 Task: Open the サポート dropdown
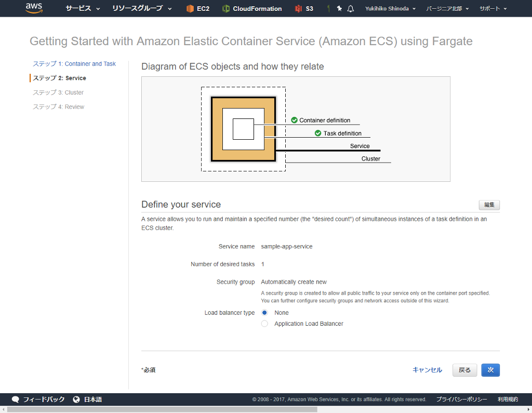493,8
